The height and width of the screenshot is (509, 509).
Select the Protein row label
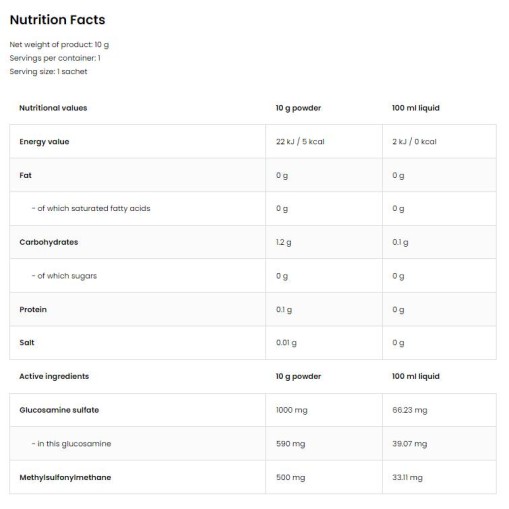click(x=33, y=310)
